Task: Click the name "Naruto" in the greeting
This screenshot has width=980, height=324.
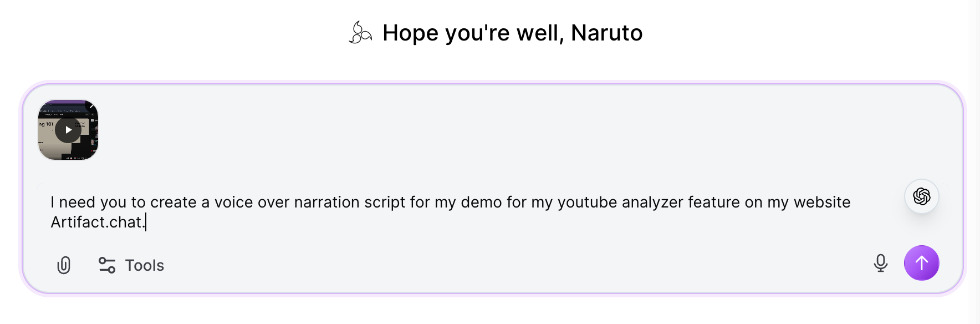Action: tap(606, 33)
